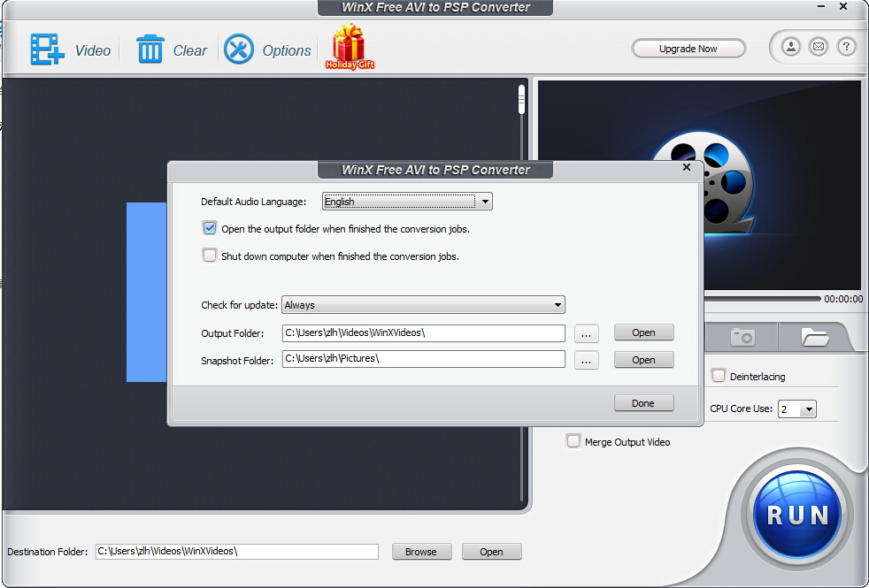Click the preview playback progress bar

(762, 299)
